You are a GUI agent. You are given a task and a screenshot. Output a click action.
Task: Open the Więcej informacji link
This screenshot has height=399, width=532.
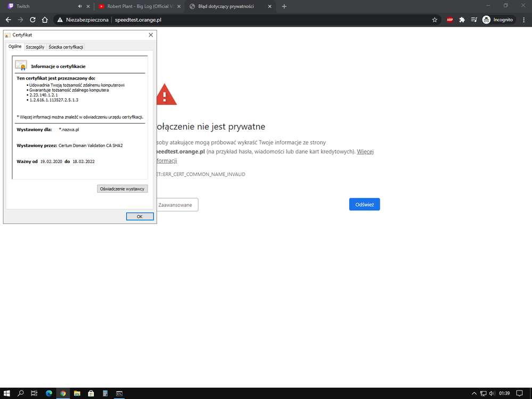[365, 152]
